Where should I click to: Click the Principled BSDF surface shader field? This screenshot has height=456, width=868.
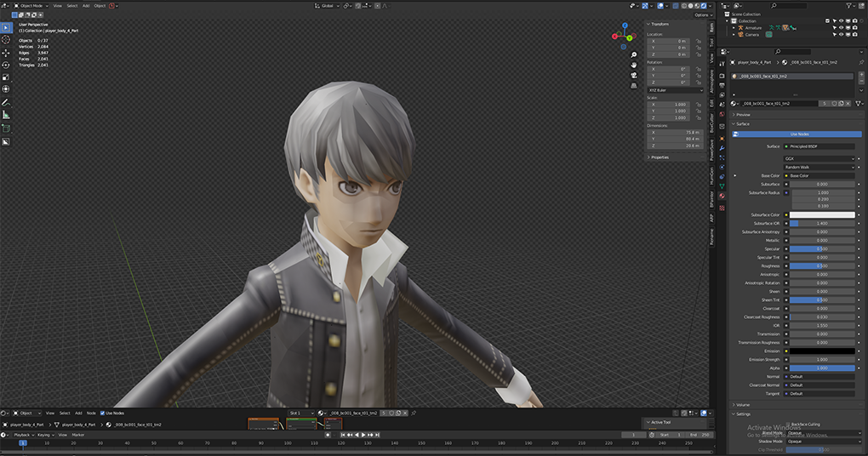tap(819, 146)
